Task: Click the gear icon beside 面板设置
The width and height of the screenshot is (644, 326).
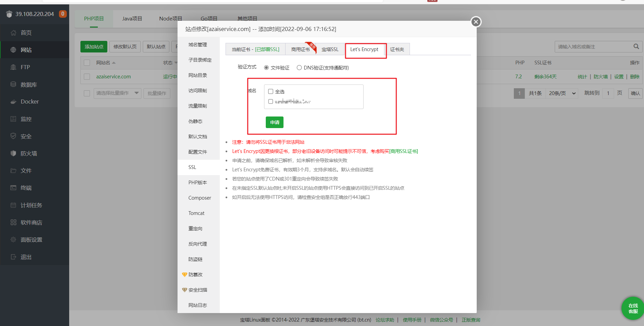Action: [x=13, y=239]
